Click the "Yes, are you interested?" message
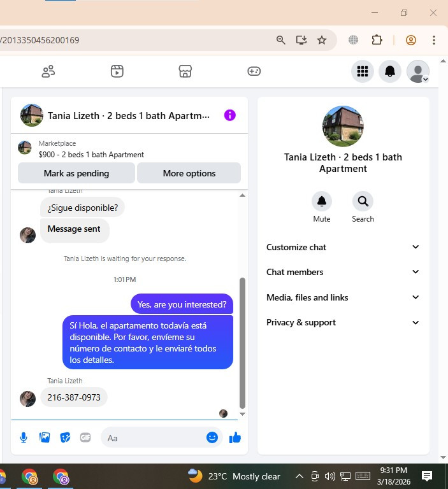 tap(182, 304)
